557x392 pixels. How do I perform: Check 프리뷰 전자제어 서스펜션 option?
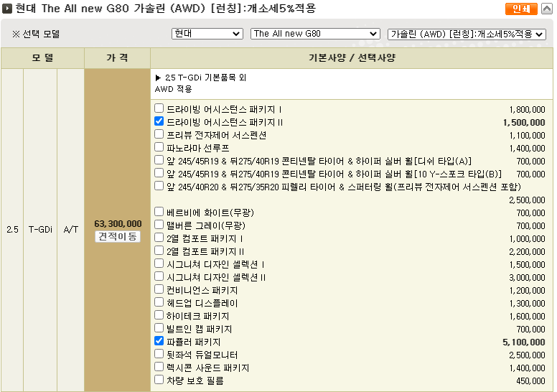tap(159, 134)
